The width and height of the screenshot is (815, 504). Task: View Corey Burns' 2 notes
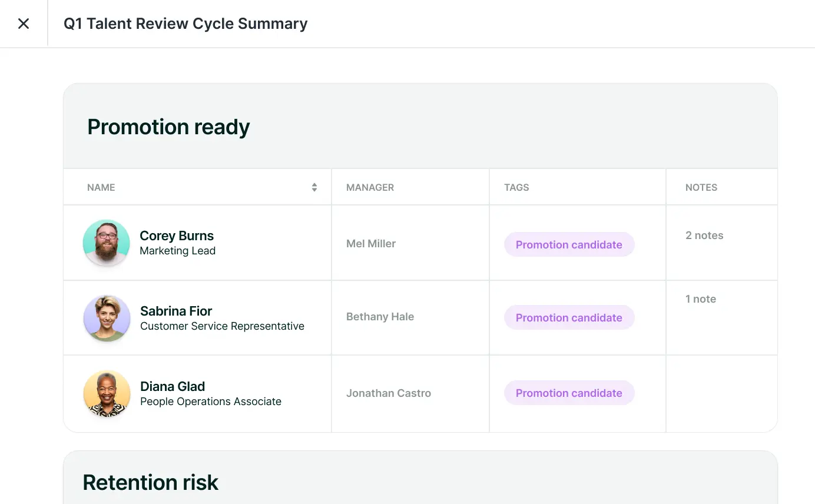point(704,236)
